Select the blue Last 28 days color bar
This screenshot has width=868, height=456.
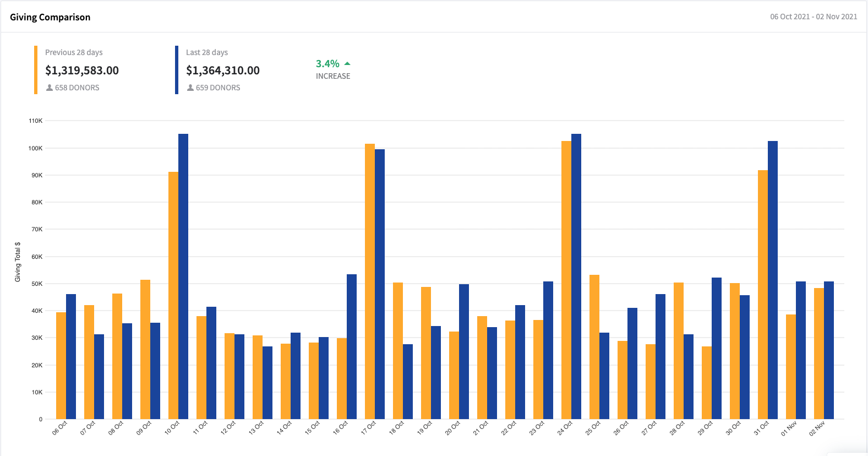click(x=177, y=70)
